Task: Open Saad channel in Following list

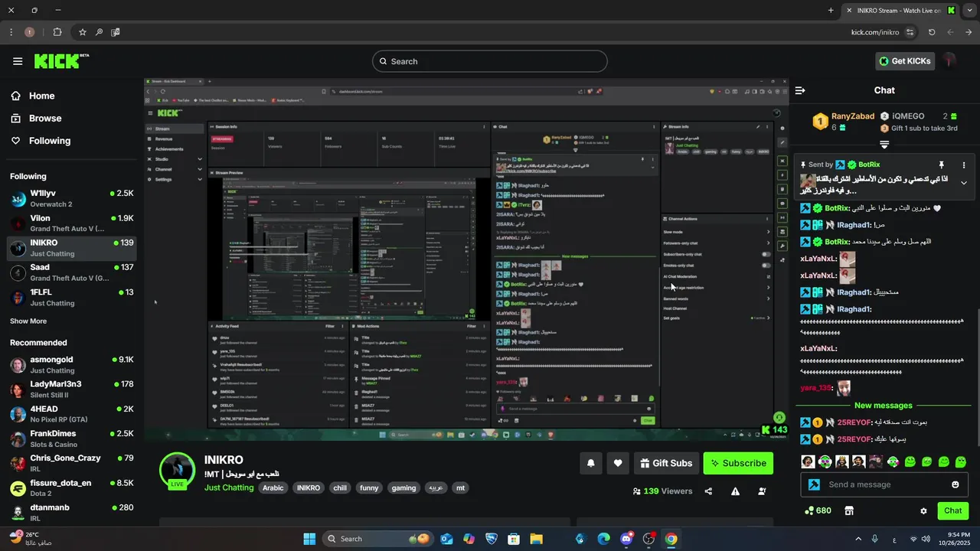Action: click(72, 272)
